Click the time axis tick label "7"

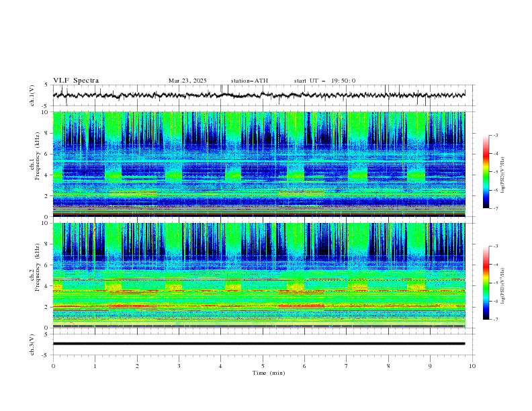[x=347, y=366]
